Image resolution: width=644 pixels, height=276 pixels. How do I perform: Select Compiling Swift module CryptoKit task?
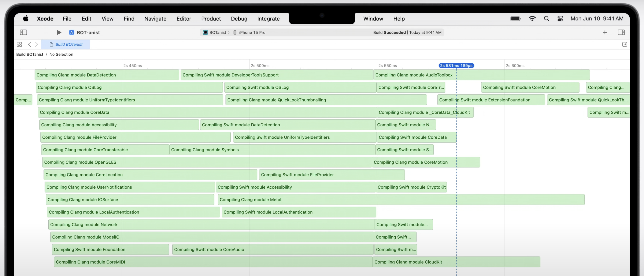[x=411, y=187]
